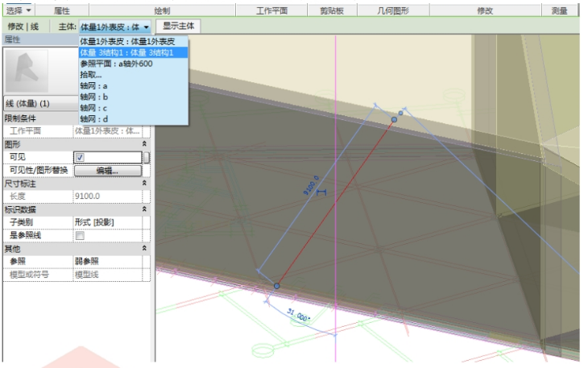The height and width of the screenshot is (368, 588).
Task: Click the small button beside 可见 checkbox
Action: pyautogui.click(x=147, y=157)
